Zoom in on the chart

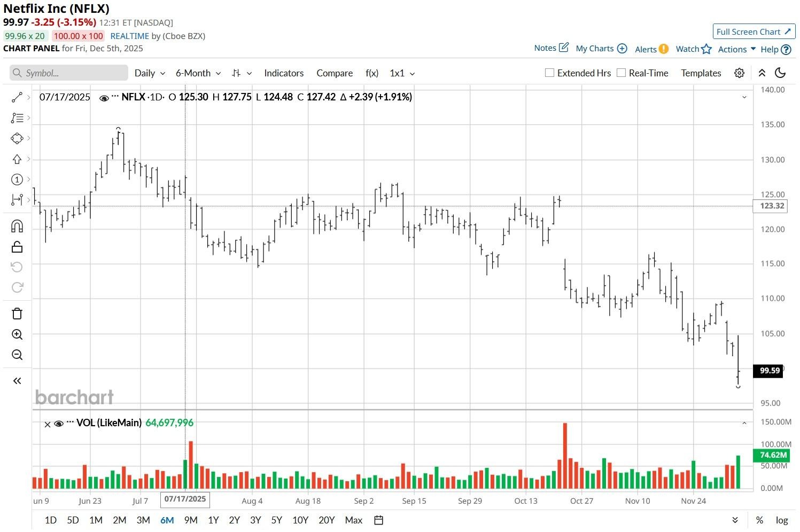pyautogui.click(x=17, y=334)
